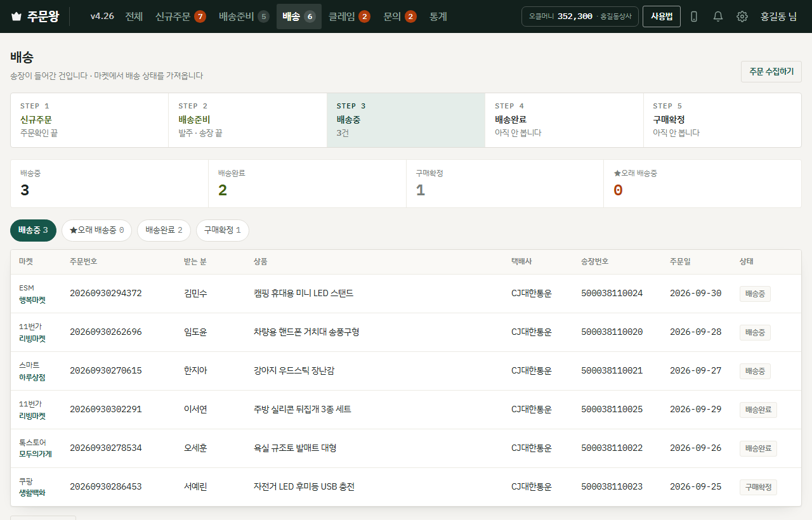
Task: Click recipient 오세훈
Action: 195,448
